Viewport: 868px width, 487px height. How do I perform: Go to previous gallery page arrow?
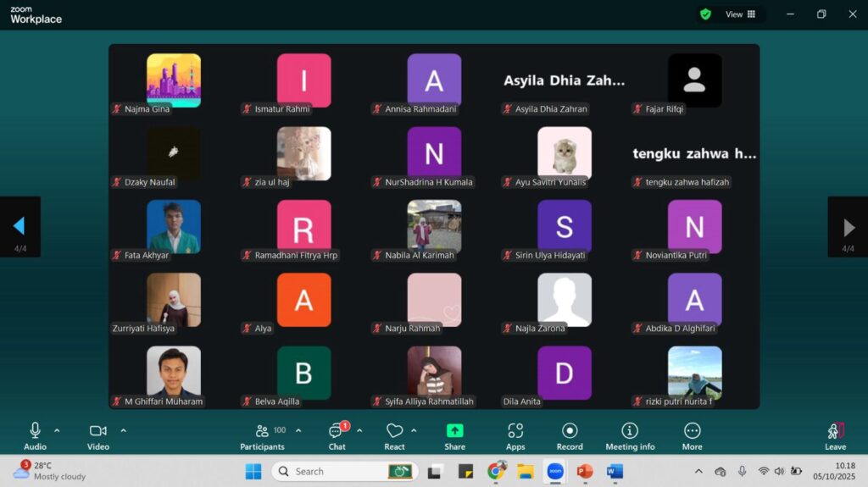coord(19,226)
